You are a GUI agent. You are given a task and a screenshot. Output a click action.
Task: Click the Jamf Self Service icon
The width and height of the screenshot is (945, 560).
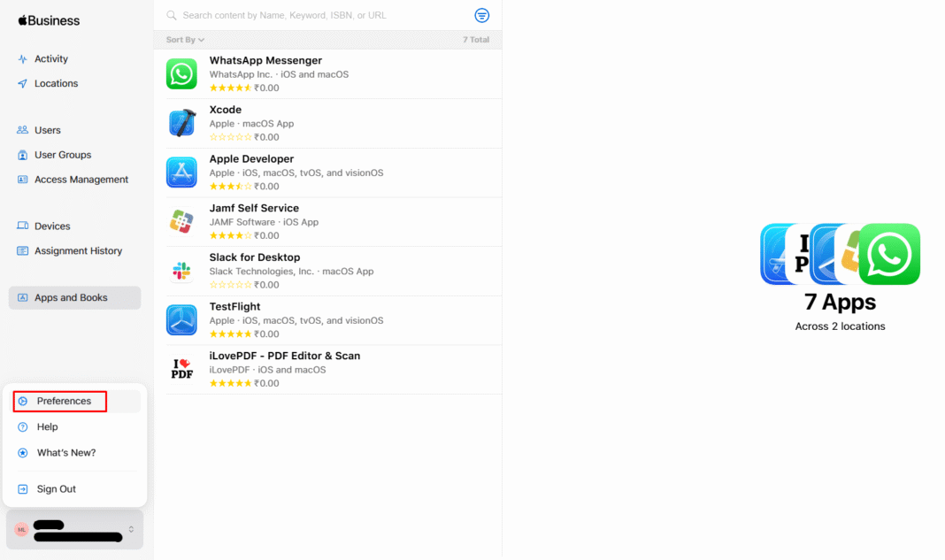click(181, 221)
